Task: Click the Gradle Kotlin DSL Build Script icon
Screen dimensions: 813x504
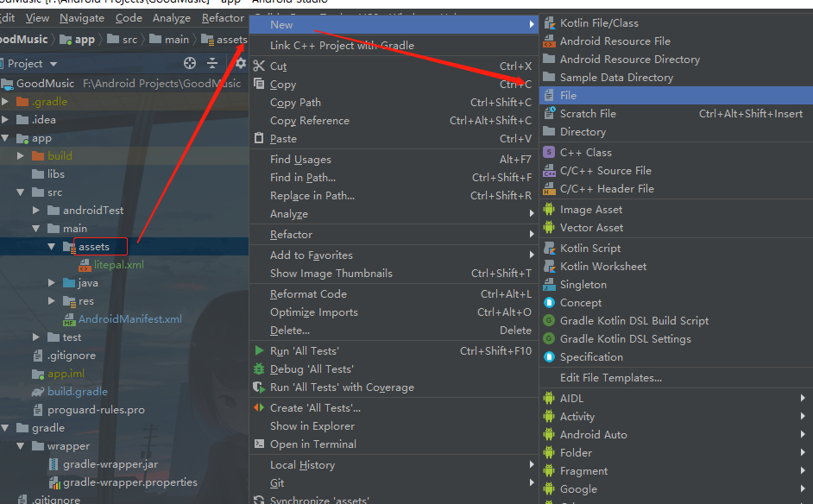Action: coord(549,321)
